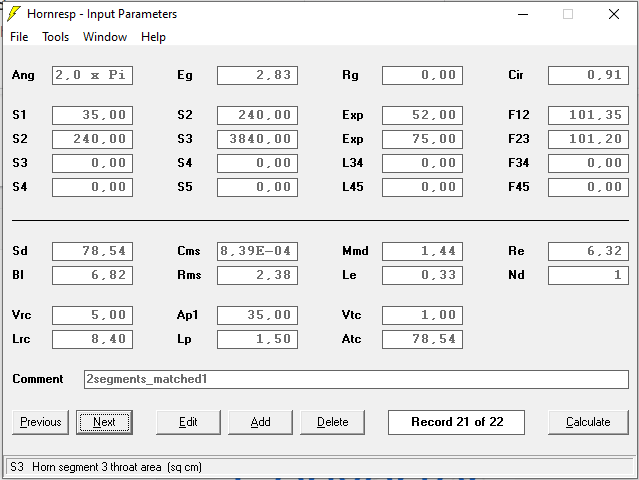Image resolution: width=639 pixels, height=480 pixels.
Task: Select the Bl field showing 6,82
Action: tap(92, 275)
